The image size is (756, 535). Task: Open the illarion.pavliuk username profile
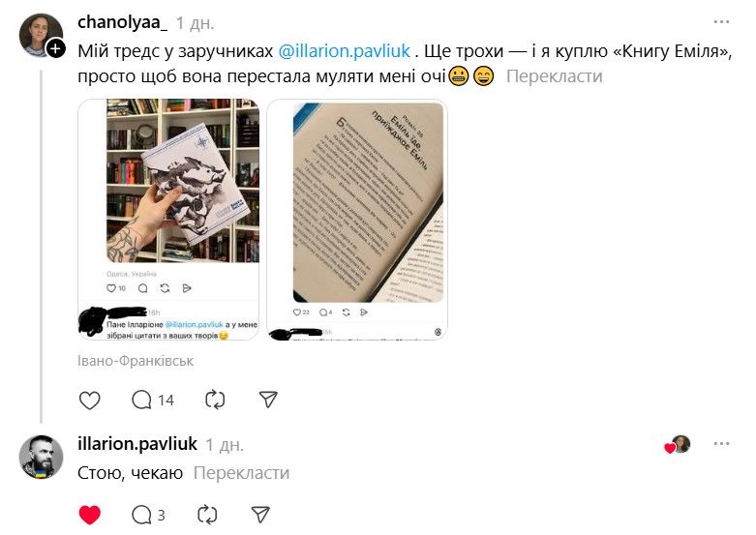[x=137, y=443]
